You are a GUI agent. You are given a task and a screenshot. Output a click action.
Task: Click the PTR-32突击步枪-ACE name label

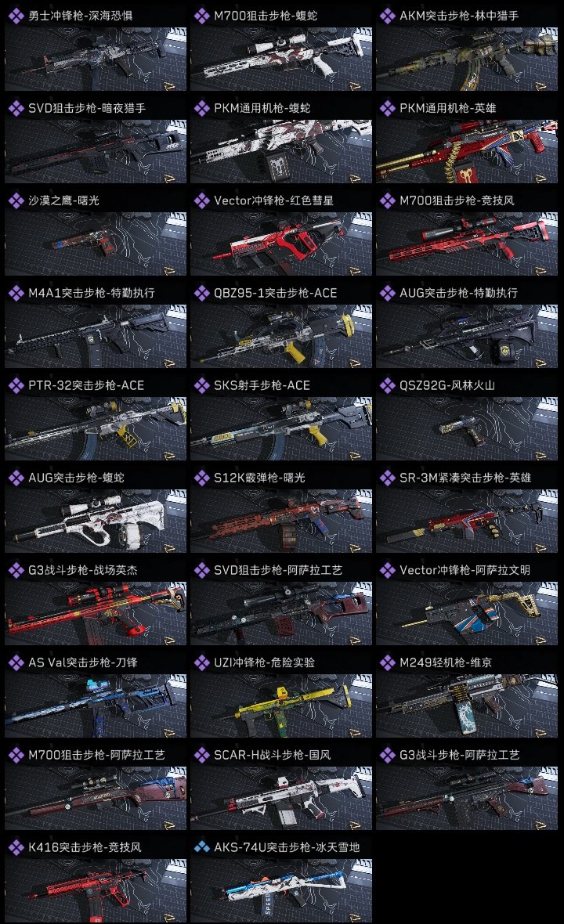point(86,385)
